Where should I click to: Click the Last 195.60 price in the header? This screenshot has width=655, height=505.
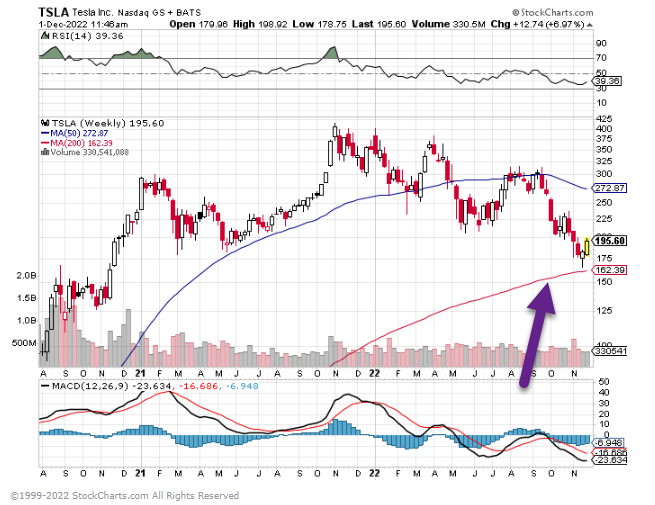click(379, 24)
